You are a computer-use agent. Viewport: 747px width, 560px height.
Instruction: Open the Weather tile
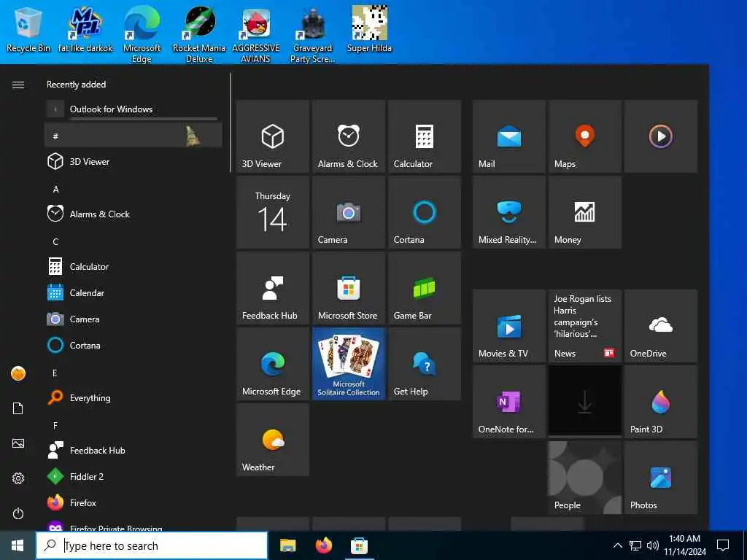[x=273, y=439]
